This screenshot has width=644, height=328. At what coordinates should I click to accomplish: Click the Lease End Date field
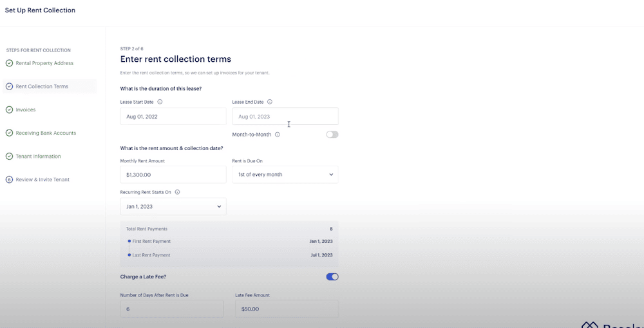pyautogui.click(x=285, y=117)
